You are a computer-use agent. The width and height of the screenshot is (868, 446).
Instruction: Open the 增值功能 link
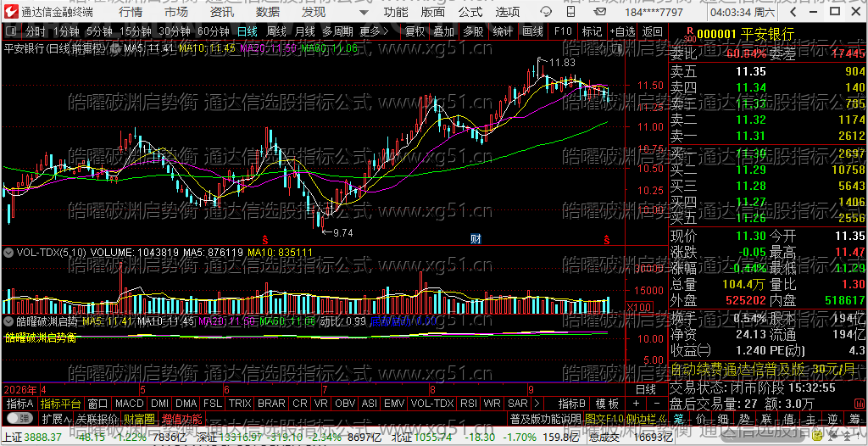pos(182,418)
